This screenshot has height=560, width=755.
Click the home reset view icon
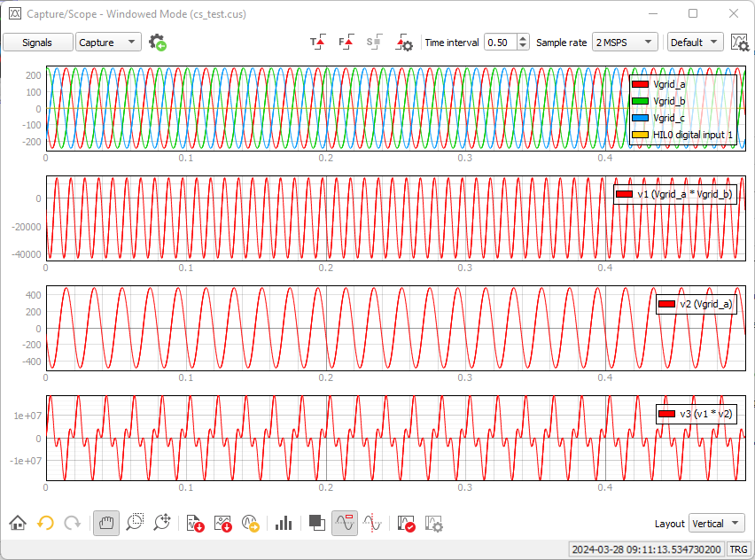tap(17, 524)
